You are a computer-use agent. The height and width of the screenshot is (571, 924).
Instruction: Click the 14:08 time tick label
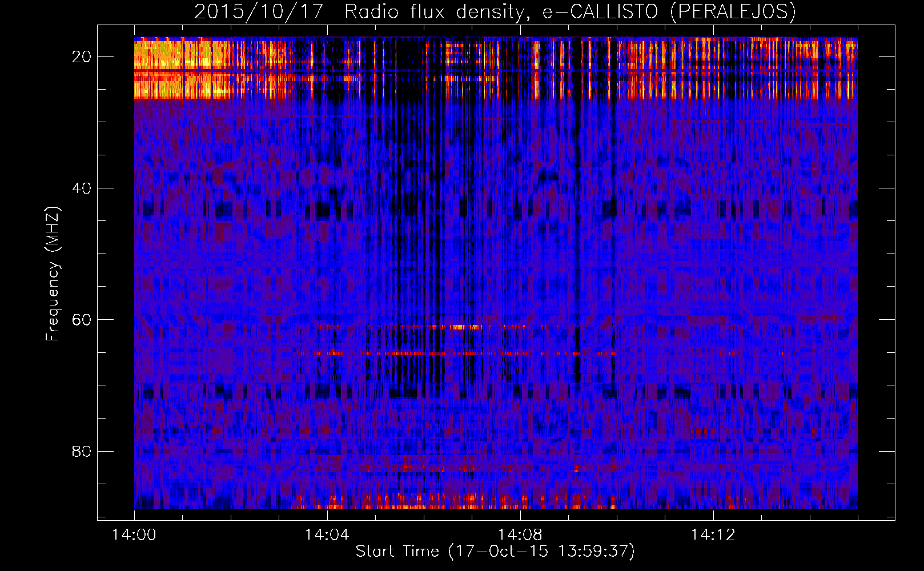point(520,535)
